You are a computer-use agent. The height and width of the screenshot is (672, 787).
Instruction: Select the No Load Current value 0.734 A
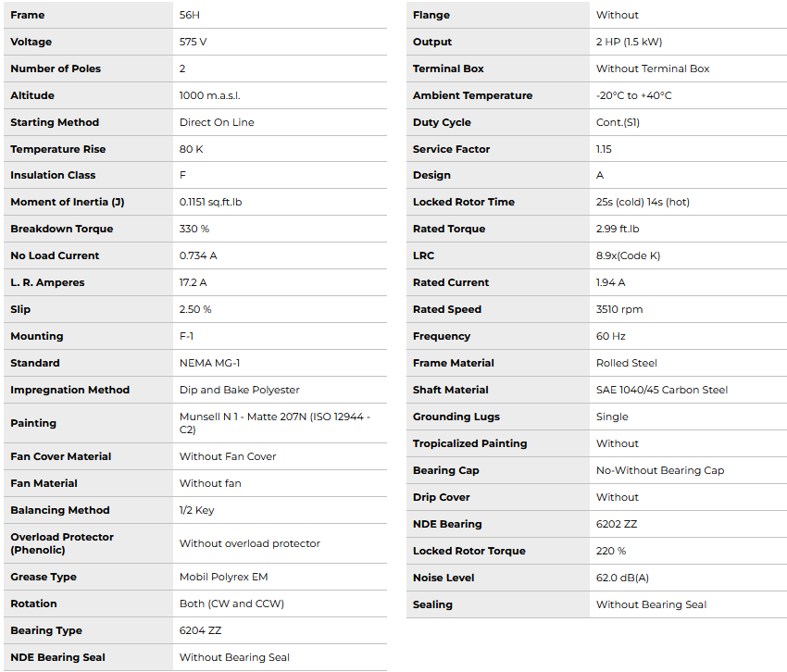coord(198,255)
